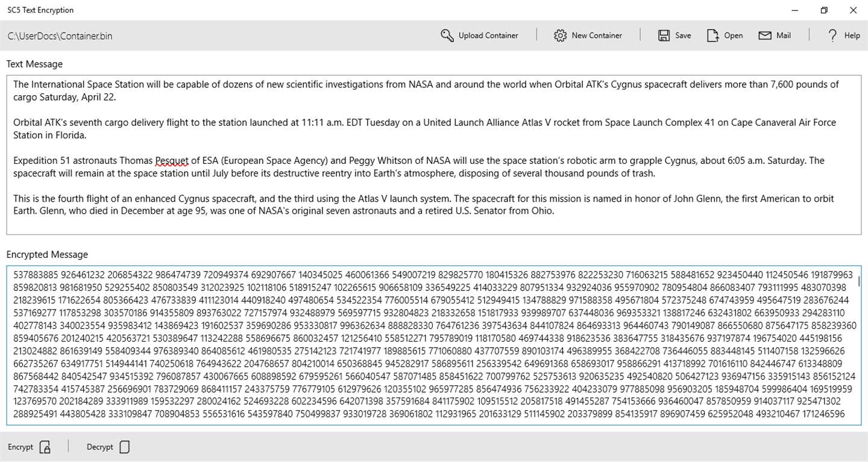This screenshot has width=868, height=462.
Task: Click the Upload Container magnifier icon
Action: point(447,36)
